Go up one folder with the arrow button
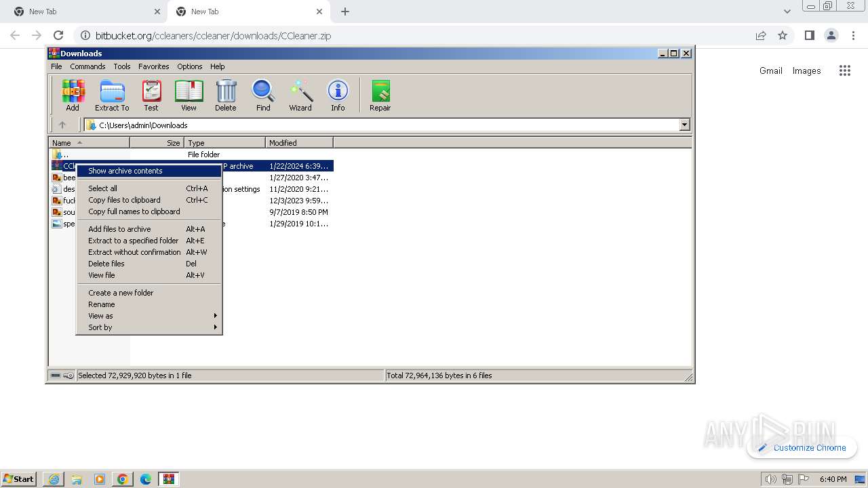Viewport: 868px width, 488px height. 62,125
